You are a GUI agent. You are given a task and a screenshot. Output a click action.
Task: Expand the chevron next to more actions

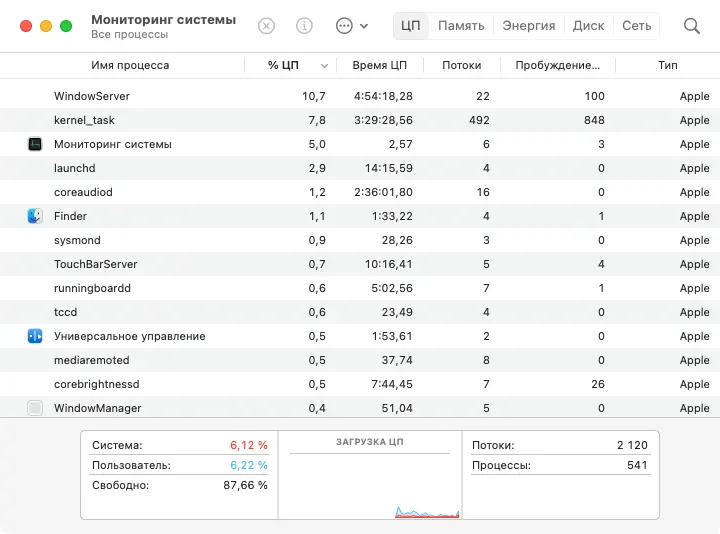tap(364, 26)
